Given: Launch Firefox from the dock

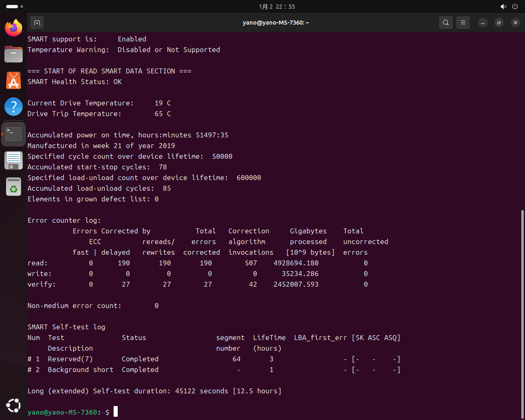Looking at the screenshot, I should (x=14, y=28).
